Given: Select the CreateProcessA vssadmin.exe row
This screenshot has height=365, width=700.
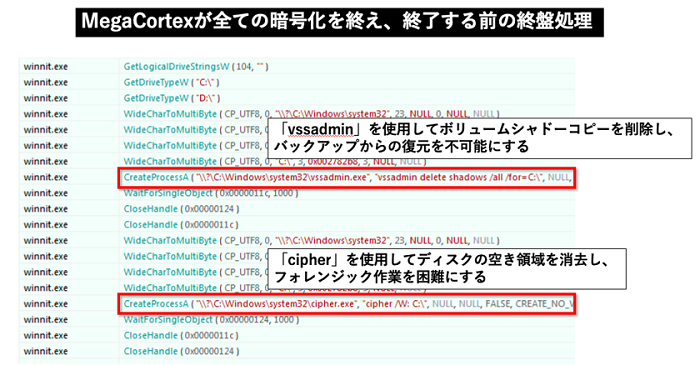Looking at the screenshot, I should tap(346, 178).
